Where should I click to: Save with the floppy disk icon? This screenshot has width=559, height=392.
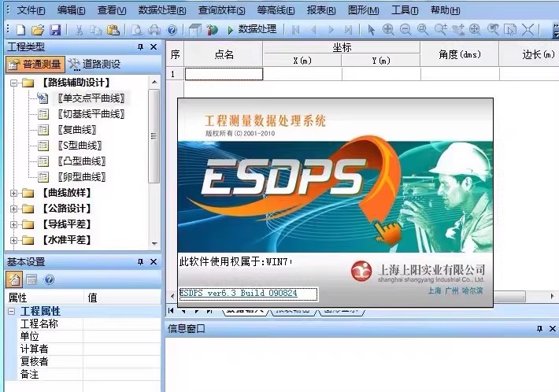tap(55, 30)
